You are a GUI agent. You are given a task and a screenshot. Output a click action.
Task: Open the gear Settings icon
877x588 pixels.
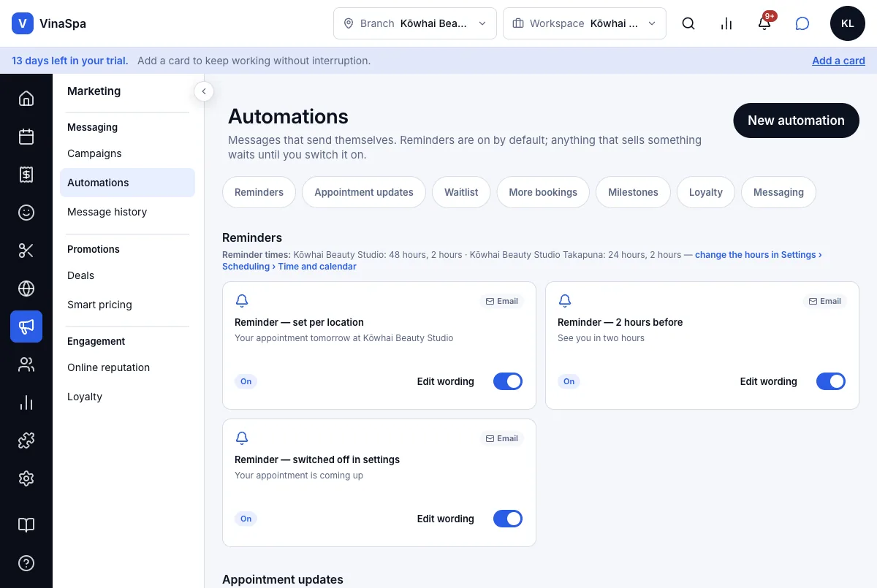(26, 478)
